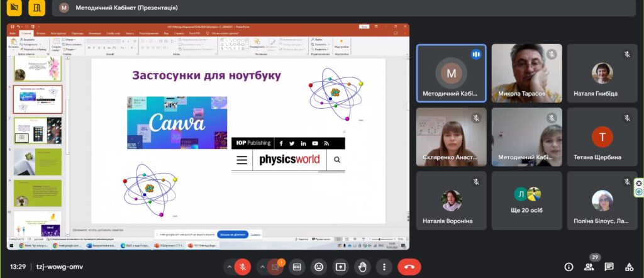This screenshot has width=644, height=278.
Task: Select slide 6 thumbnail in panel
Action: (x=37, y=99)
